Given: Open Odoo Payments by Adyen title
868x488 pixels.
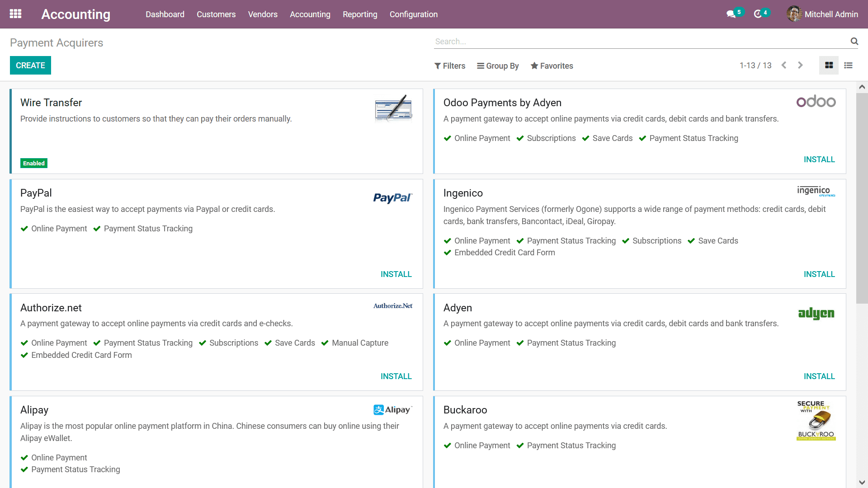Looking at the screenshot, I should (502, 103).
